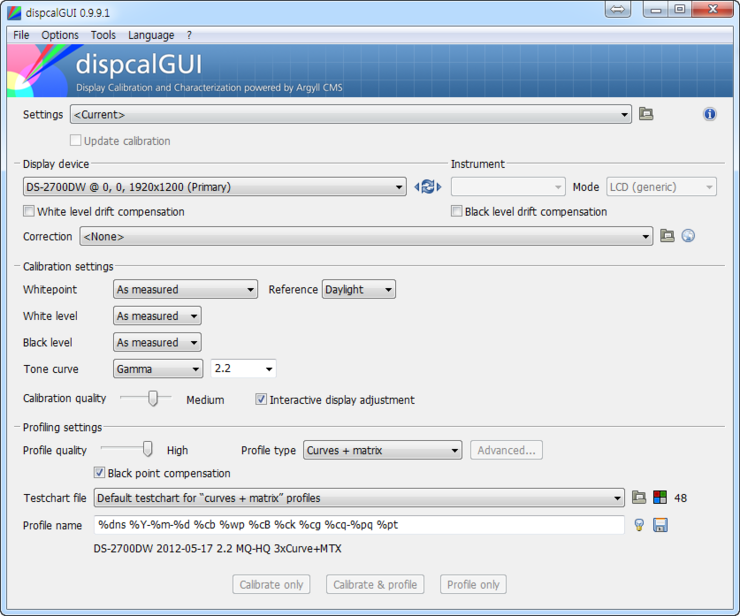Viewport: 740px width, 616px height.
Task: Open the blue info icon
Action: (709, 114)
